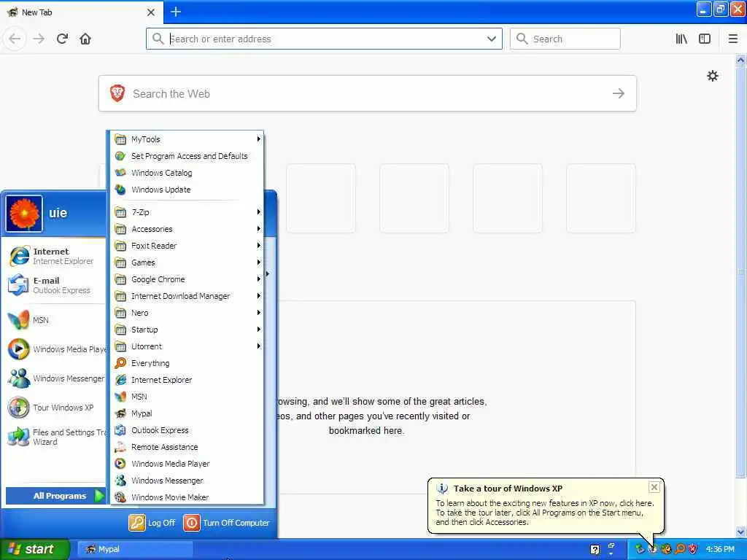Click the magnifier icon in system tray

(x=680, y=549)
